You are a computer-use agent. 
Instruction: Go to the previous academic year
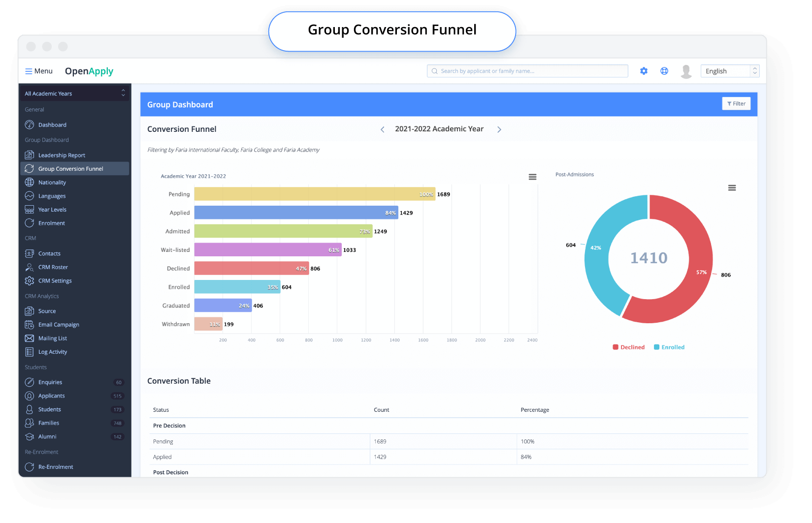click(x=383, y=129)
